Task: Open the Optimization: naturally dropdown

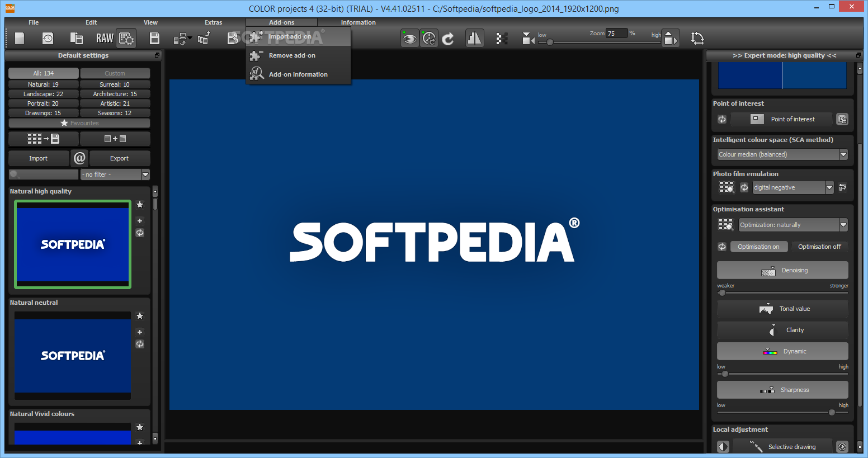Action: (793, 225)
